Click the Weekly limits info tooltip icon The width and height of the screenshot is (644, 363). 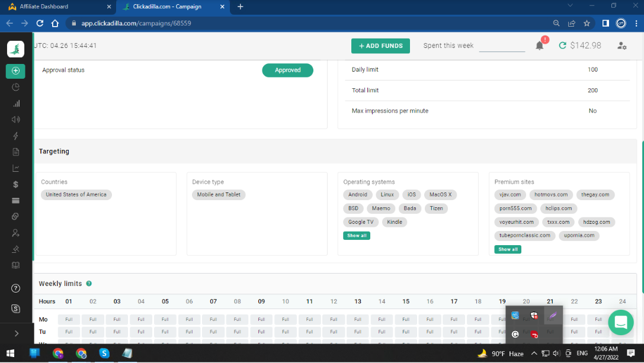point(89,284)
